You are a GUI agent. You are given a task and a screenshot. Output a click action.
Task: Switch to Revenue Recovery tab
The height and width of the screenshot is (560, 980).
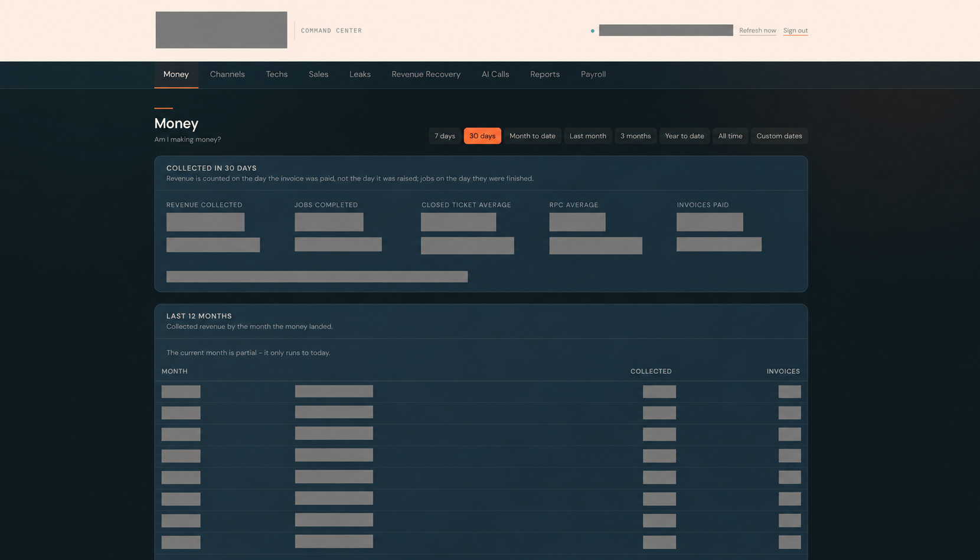click(426, 74)
